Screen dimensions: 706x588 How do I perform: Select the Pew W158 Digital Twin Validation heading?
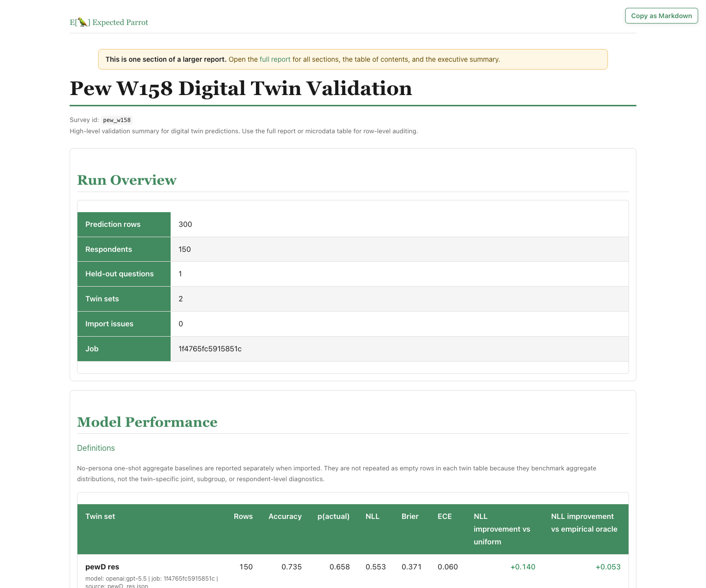pyautogui.click(x=241, y=88)
